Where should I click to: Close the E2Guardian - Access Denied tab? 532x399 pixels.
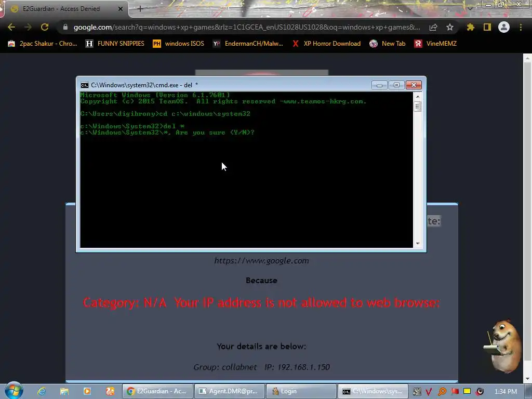click(121, 9)
